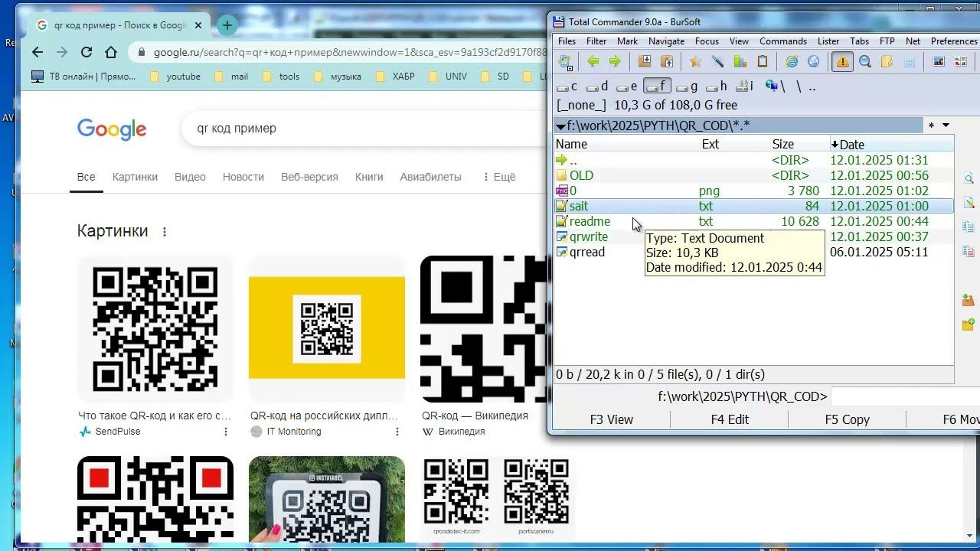
Task: Click the blue globe toolbar icon
Action: 814,62
